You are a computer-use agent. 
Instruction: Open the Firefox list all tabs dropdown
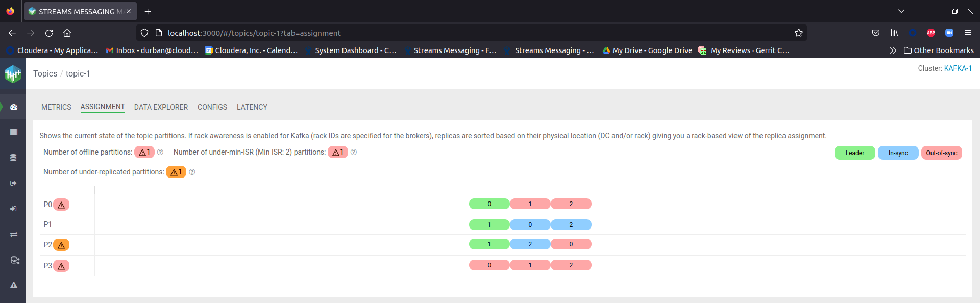point(901,11)
